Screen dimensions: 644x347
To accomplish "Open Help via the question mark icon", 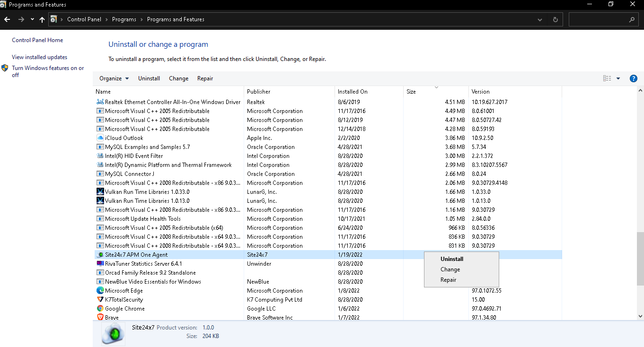I will (x=634, y=78).
